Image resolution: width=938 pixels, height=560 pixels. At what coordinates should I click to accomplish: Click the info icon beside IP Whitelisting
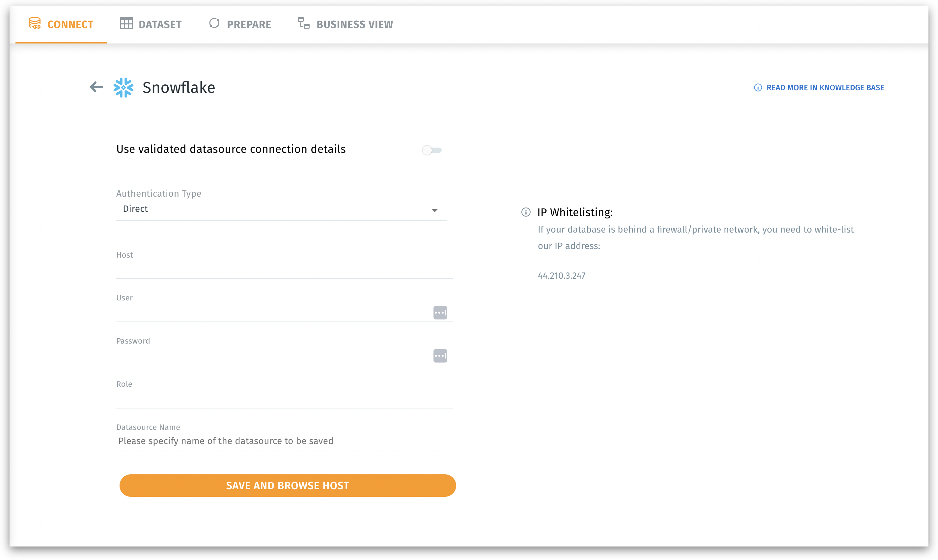[526, 212]
